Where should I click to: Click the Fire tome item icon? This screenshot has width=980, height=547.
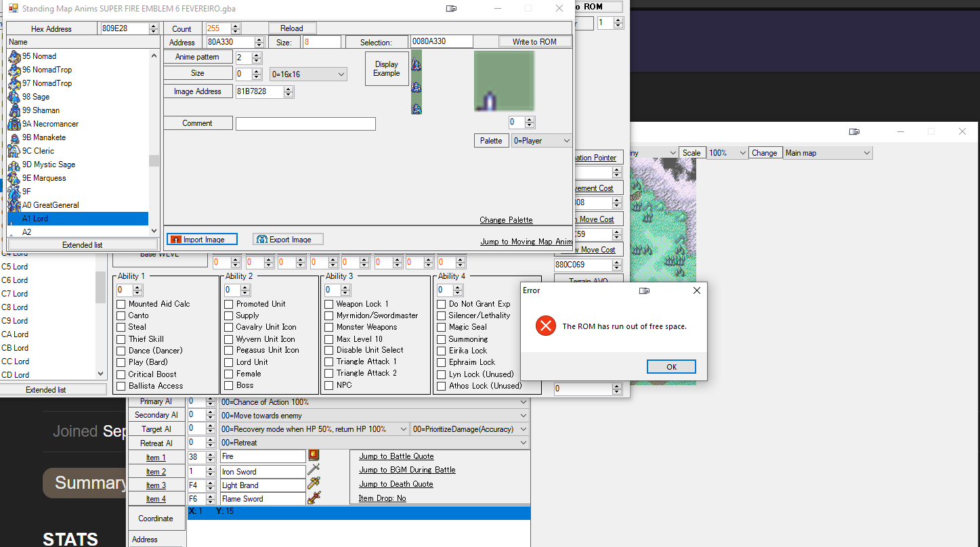[x=314, y=456]
